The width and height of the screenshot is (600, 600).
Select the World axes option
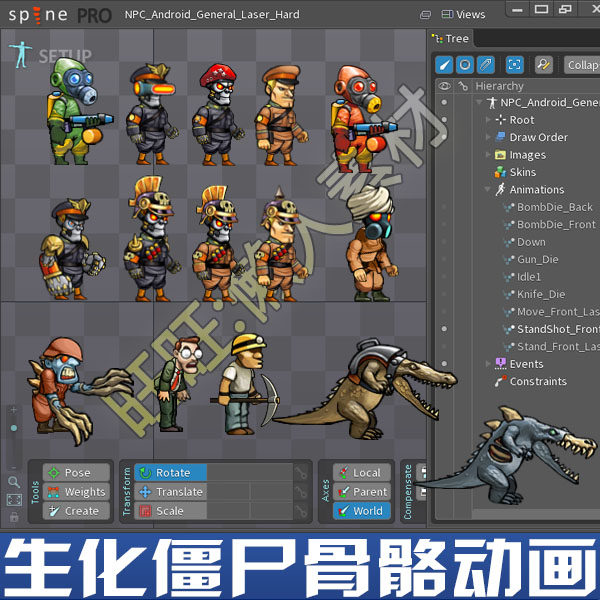click(362, 511)
